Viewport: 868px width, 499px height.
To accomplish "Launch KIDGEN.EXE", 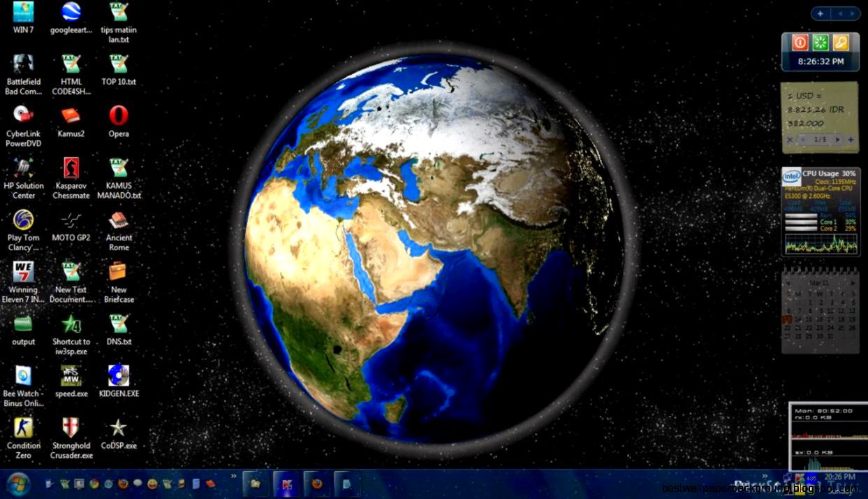I will 119,382.
